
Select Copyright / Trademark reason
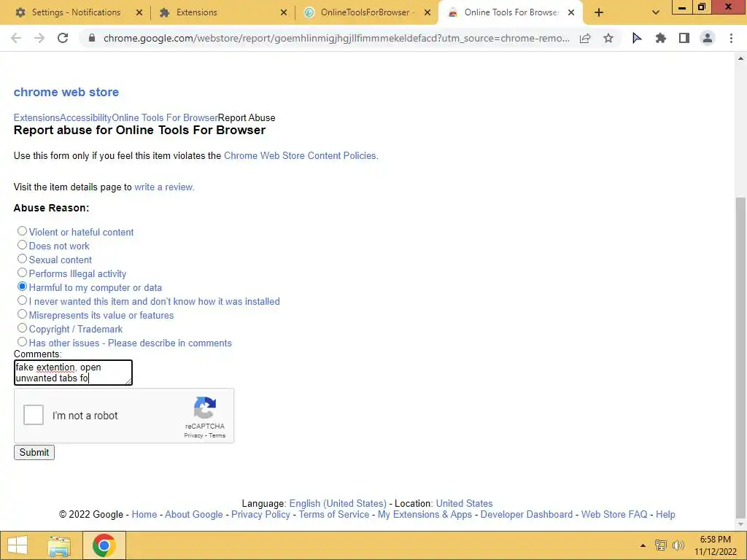pyautogui.click(x=22, y=327)
